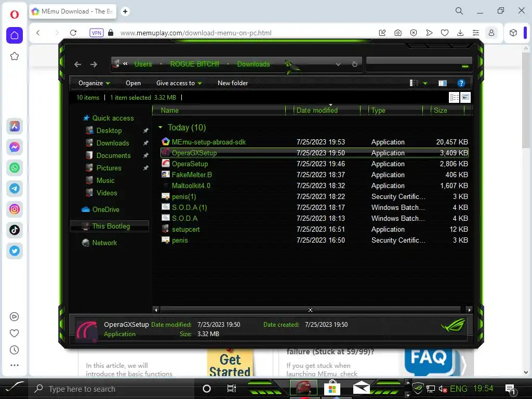532x399 pixels.
Task: Show hidden system tray icons
Action: [407, 383]
